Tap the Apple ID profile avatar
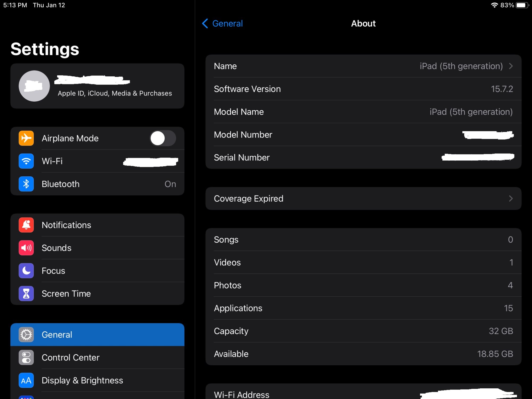The height and width of the screenshot is (399, 532). tap(34, 86)
